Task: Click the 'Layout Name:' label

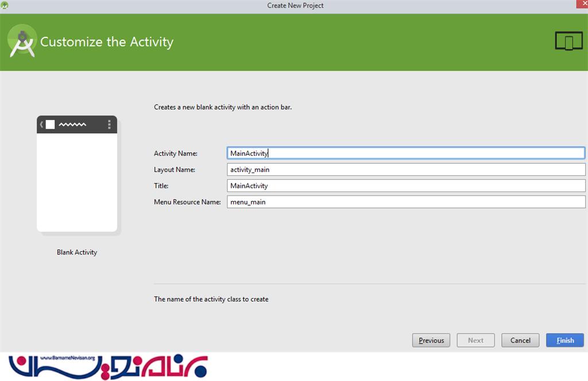Action: pos(175,170)
